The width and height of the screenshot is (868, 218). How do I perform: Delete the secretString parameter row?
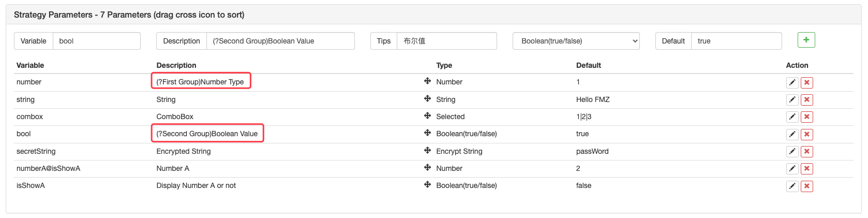coord(806,152)
